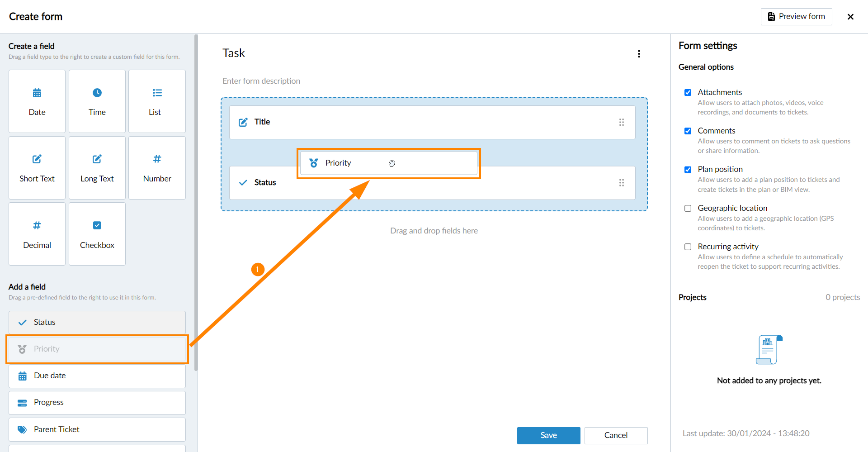
Task: Uncheck the Comments checkbox
Action: click(688, 131)
